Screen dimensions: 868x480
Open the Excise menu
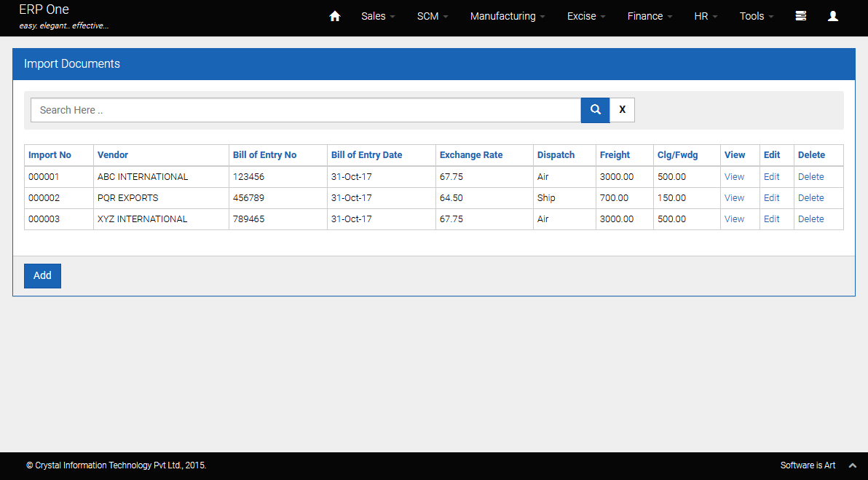(586, 16)
